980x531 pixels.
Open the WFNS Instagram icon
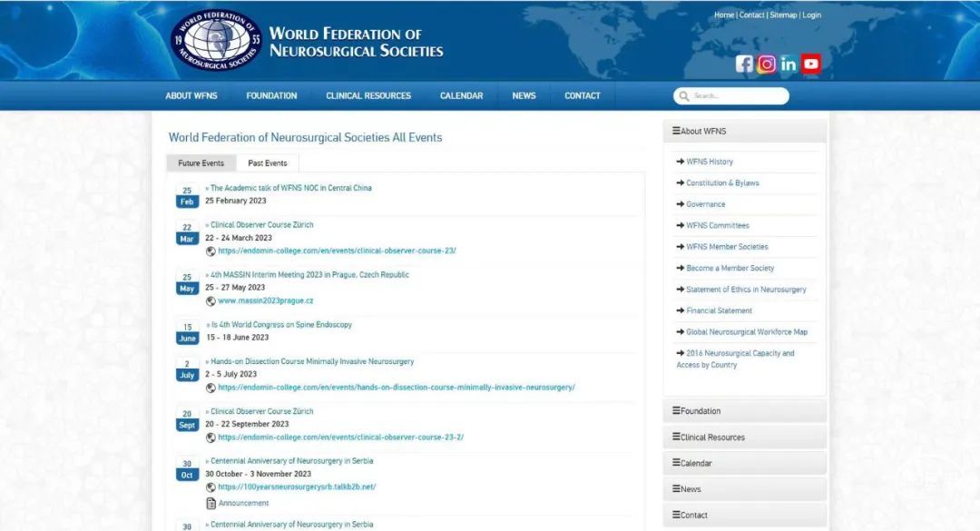click(x=766, y=64)
